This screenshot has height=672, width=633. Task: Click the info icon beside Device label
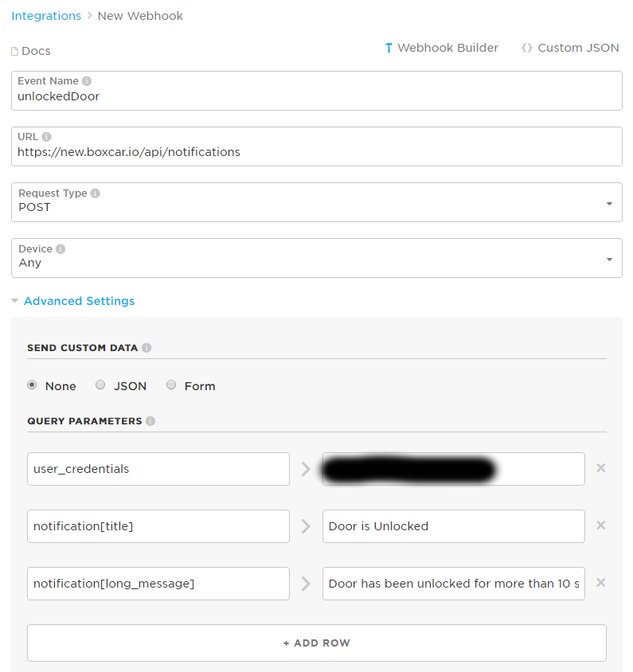[x=61, y=249]
